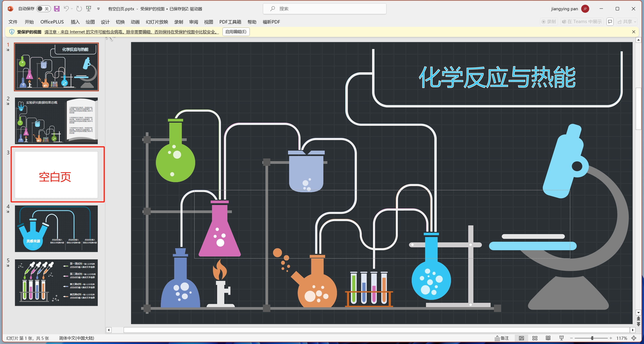Select the Save icon on Quick Access Toolbar

tap(57, 9)
